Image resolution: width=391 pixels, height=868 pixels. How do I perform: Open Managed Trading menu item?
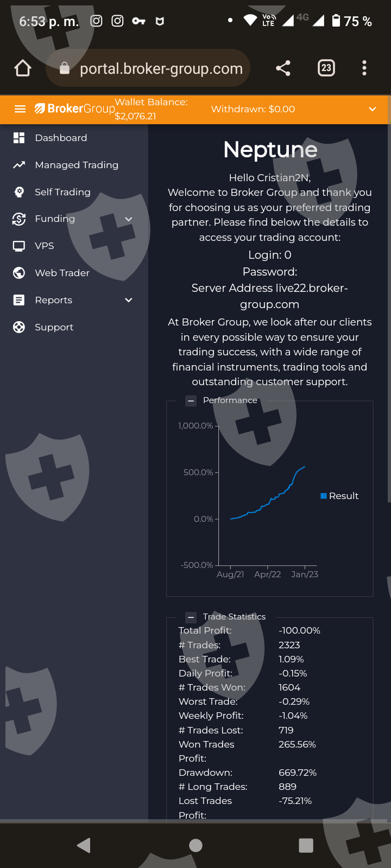[77, 165]
